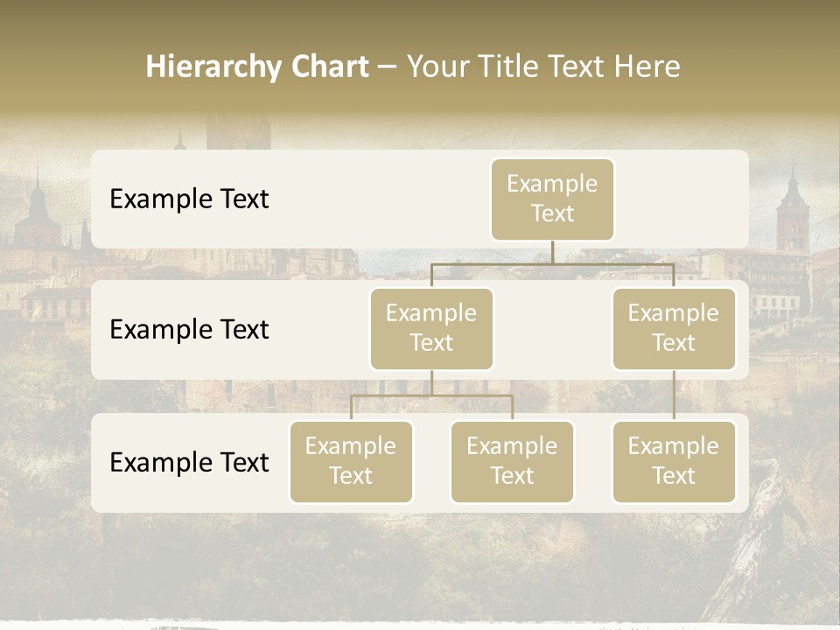The height and width of the screenshot is (630, 840).
Task: Click the middle row band between the two second-level boxes
Action: click(x=552, y=329)
